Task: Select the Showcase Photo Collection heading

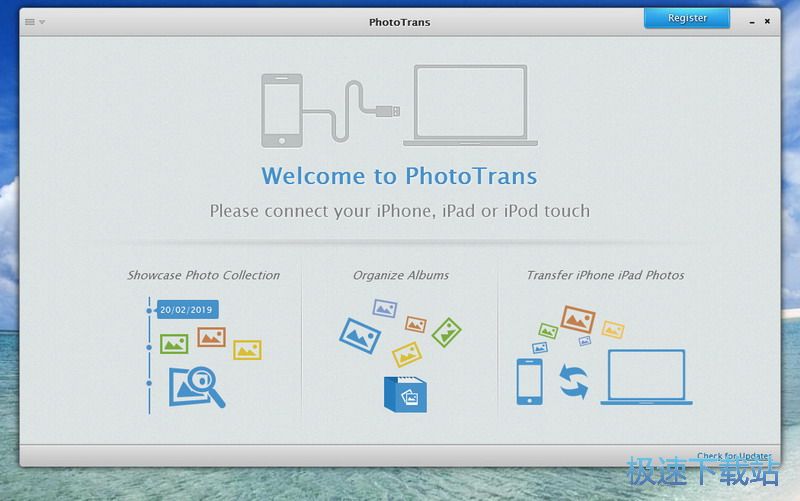Action: point(203,275)
